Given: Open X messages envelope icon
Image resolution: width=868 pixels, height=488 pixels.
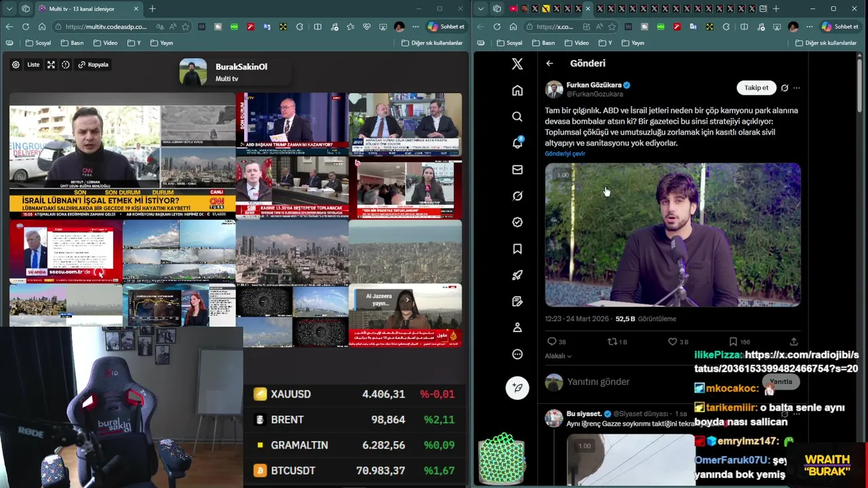Looking at the screenshot, I should [517, 169].
